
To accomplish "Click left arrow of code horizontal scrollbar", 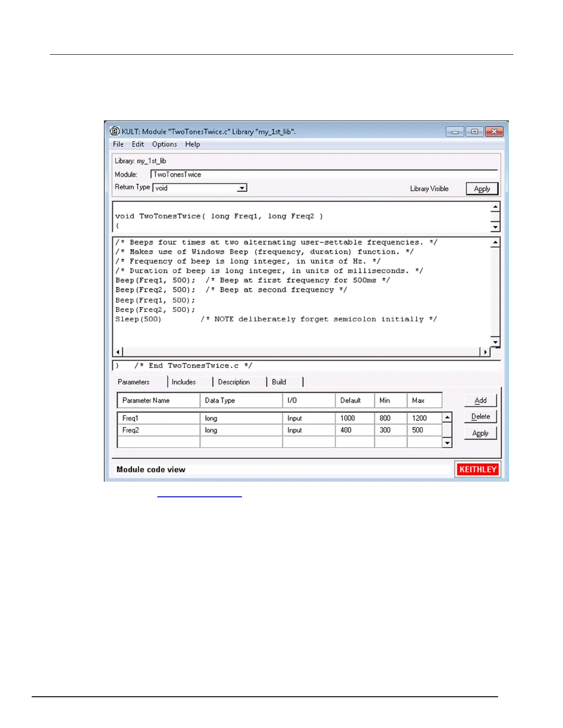I will coord(118,352).
